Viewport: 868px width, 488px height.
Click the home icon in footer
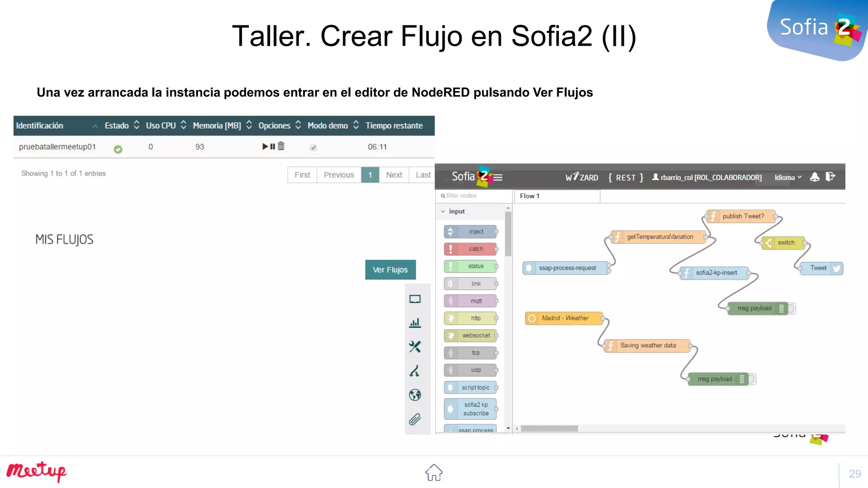click(434, 473)
